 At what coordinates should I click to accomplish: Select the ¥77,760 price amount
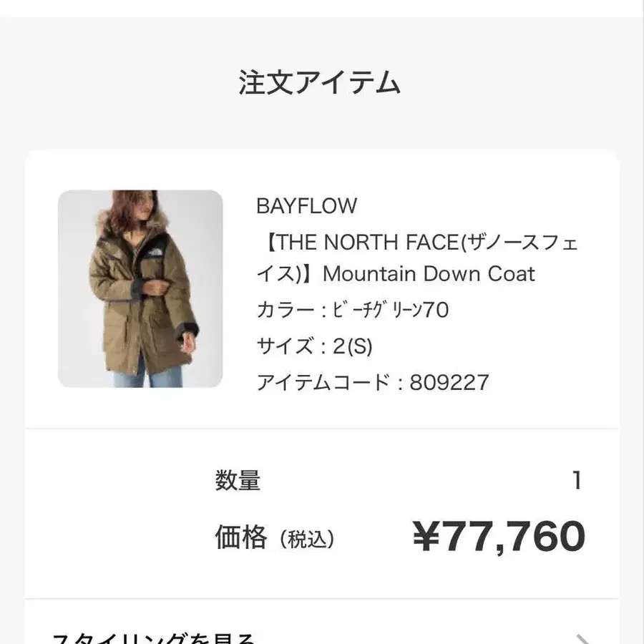point(499,537)
